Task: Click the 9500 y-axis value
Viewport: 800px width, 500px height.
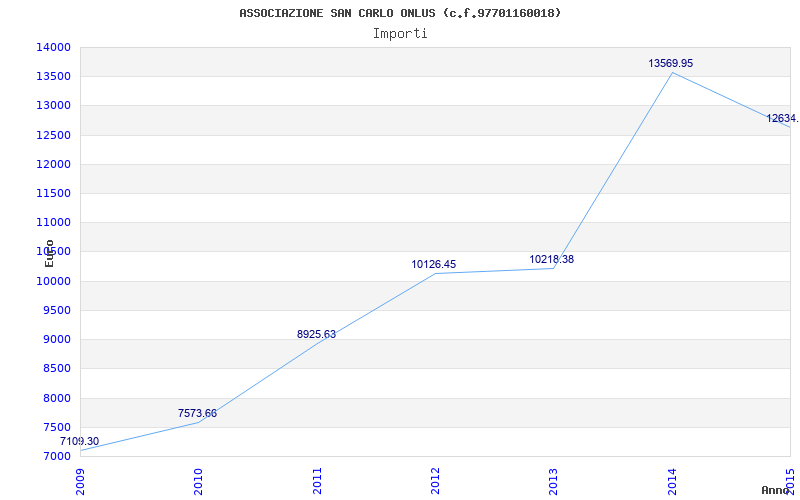Action: coord(56,310)
